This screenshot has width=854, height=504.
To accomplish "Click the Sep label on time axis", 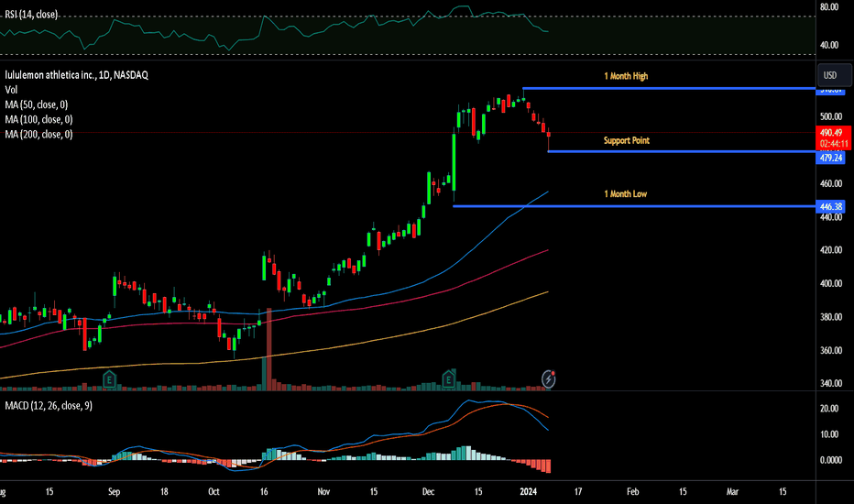I will pos(114,491).
